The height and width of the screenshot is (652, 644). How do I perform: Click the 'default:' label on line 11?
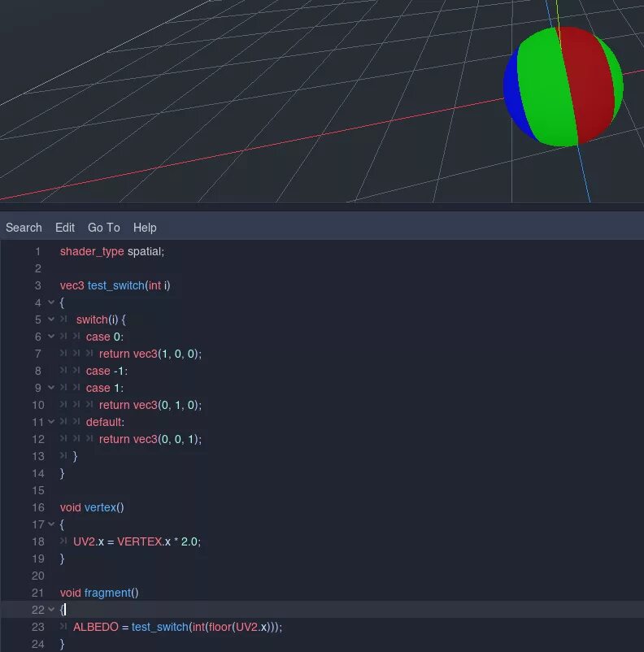point(105,422)
